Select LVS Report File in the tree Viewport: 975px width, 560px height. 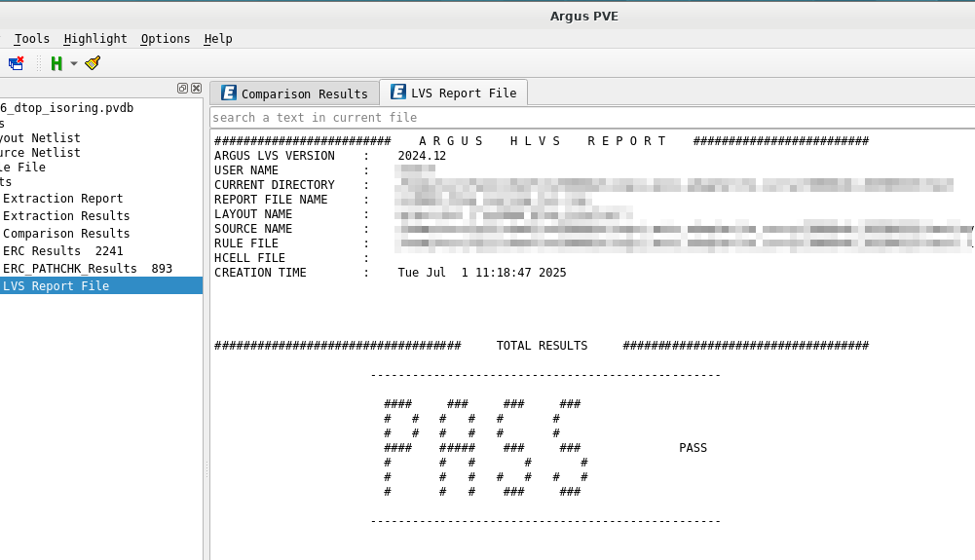[100, 286]
